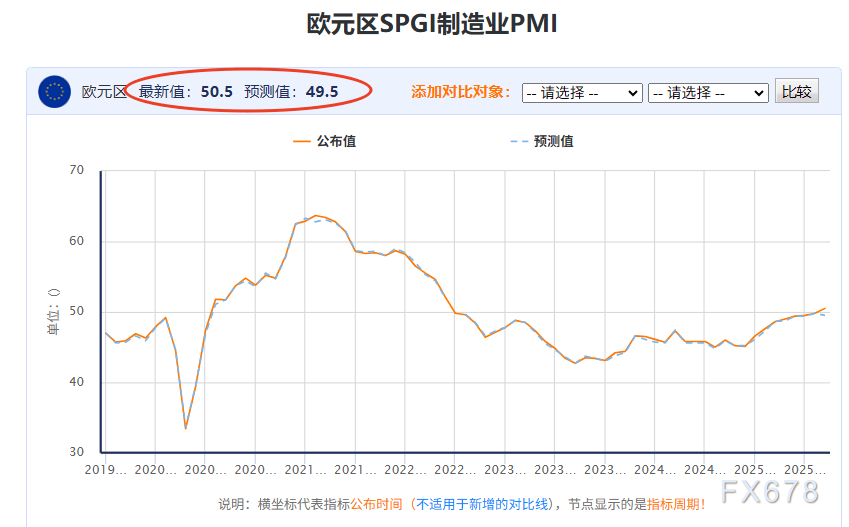Click the 添加对比对象 label
The width and height of the screenshot is (849, 527).
point(460,92)
